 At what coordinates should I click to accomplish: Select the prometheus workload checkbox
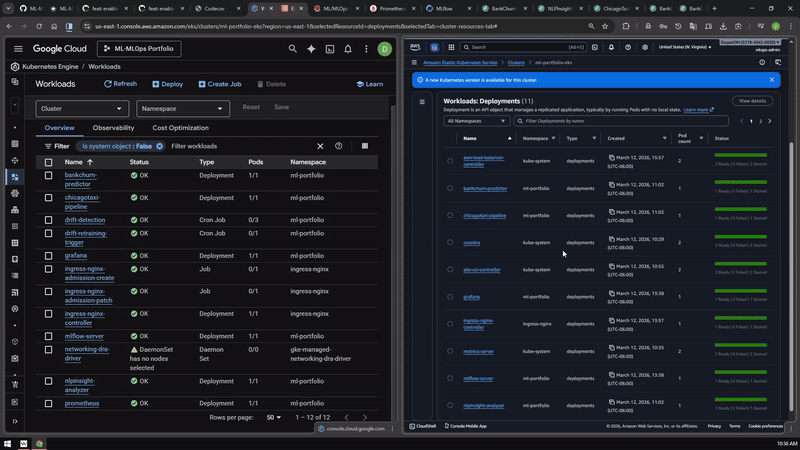(x=48, y=404)
